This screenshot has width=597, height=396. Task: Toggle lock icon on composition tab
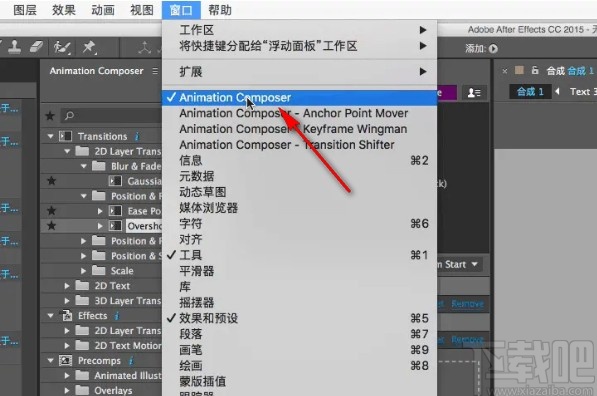click(535, 70)
